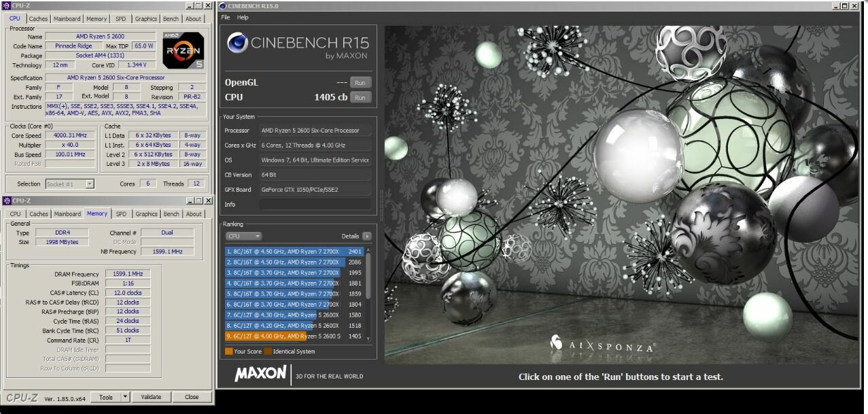Screen dimensions: 868x414
Task: Select ranking entry with score 1995
Action: 294,273
